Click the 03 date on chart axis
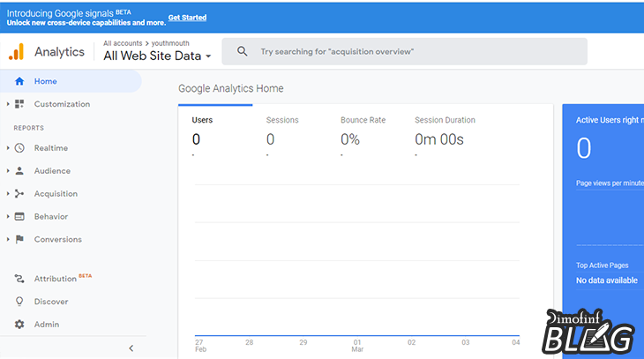Viewport: 644px width, 359px height. (465, 342)
